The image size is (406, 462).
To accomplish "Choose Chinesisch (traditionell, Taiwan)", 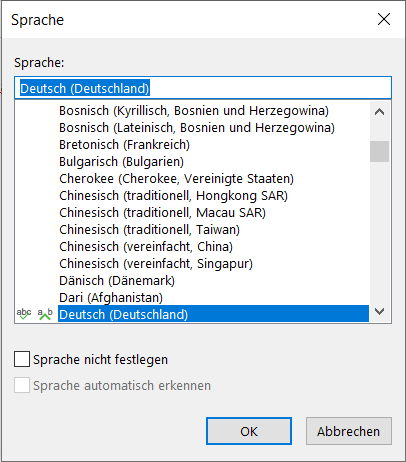I will pos(149,230).
